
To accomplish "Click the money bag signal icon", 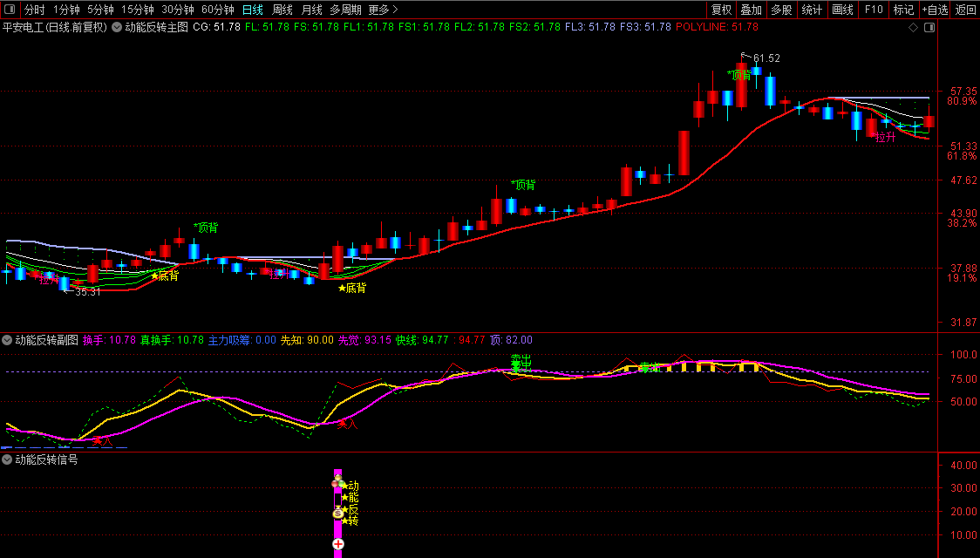I will pyautogui.click(x=338, y=513).
